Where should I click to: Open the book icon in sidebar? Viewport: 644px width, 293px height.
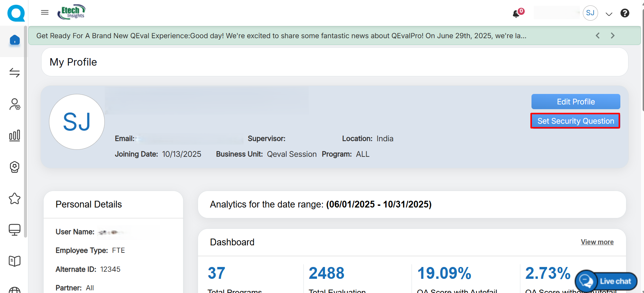pos(15,261)
